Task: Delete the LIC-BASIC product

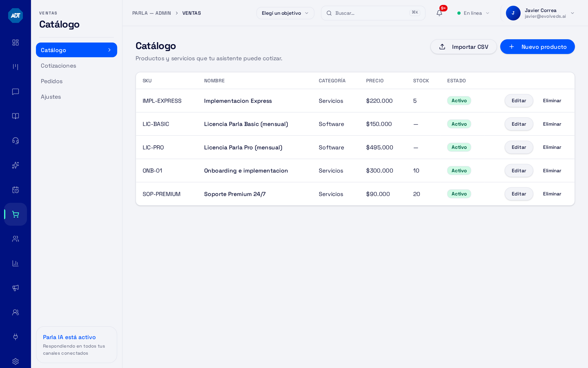Action: [552, 124]
